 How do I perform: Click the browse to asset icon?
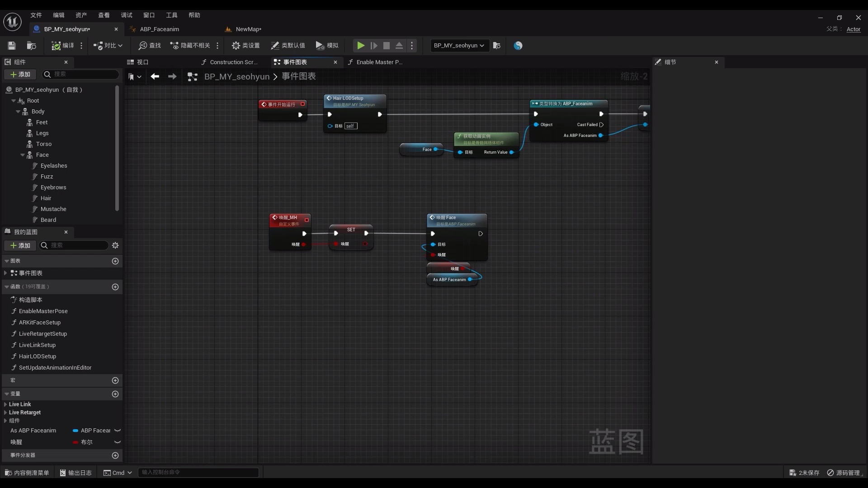click(32, 46)
